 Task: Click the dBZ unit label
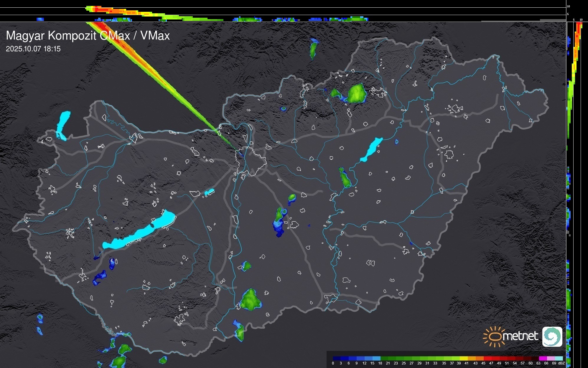[x=561, y=363]
